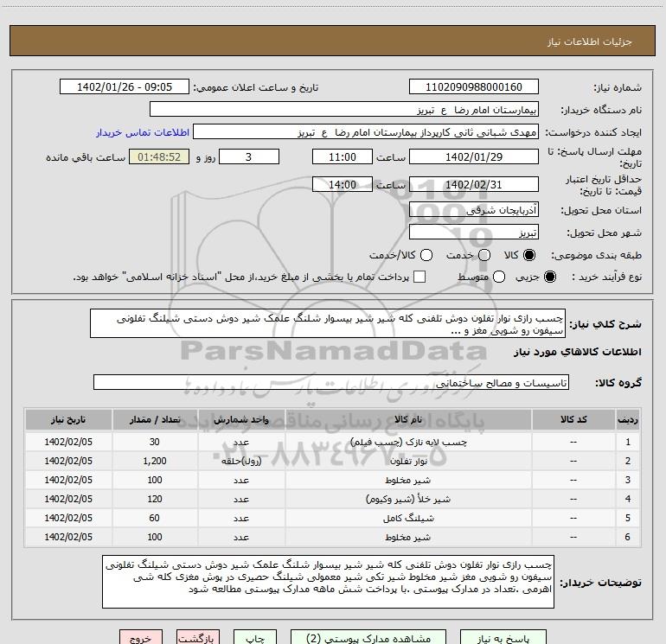Select the item چسب لایه نازک (چسب فیلم)
Viewport: 666px width, 644px height.
point(408,442)
